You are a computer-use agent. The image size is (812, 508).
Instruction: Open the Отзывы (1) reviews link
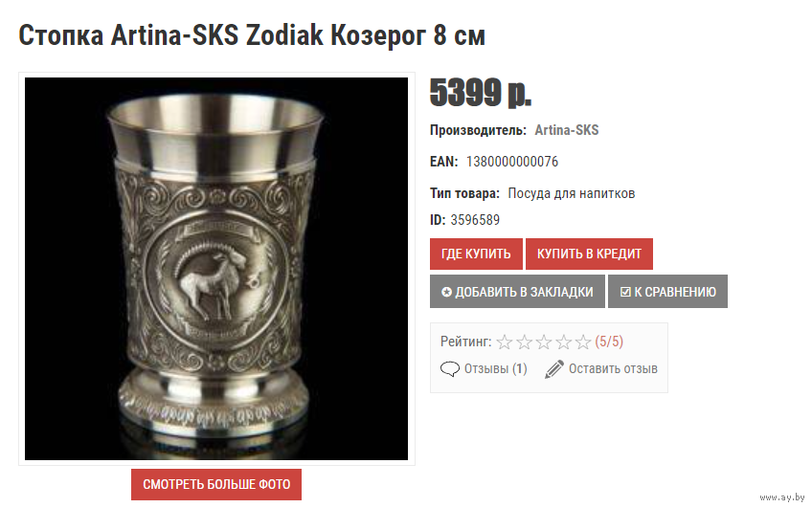click(496, 369)
